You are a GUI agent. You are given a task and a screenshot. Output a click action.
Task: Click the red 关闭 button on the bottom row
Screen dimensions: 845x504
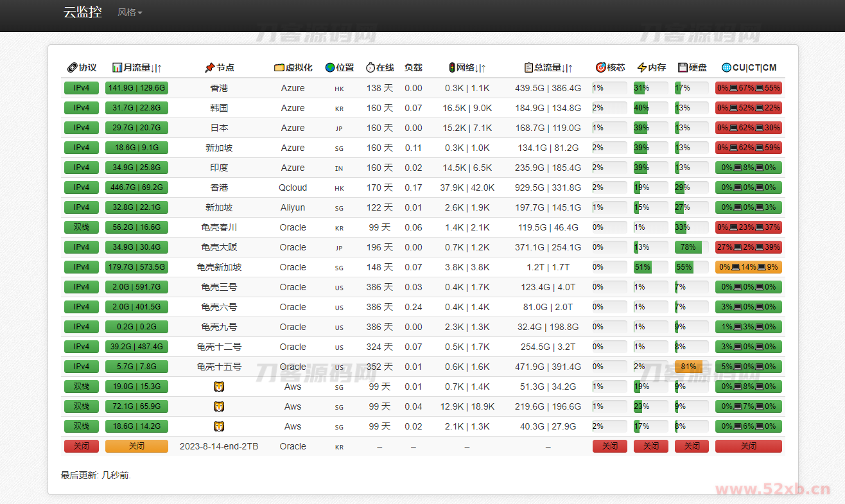coord(82,446)
